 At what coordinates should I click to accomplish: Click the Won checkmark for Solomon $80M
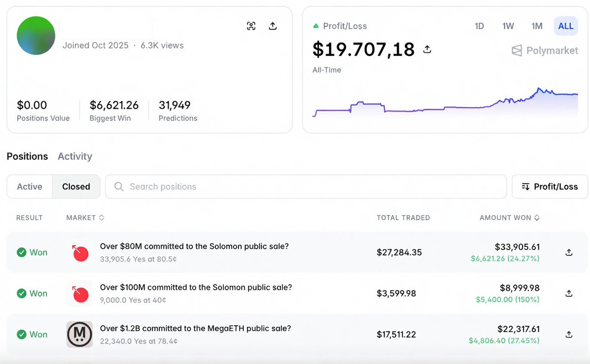[21, 252]
